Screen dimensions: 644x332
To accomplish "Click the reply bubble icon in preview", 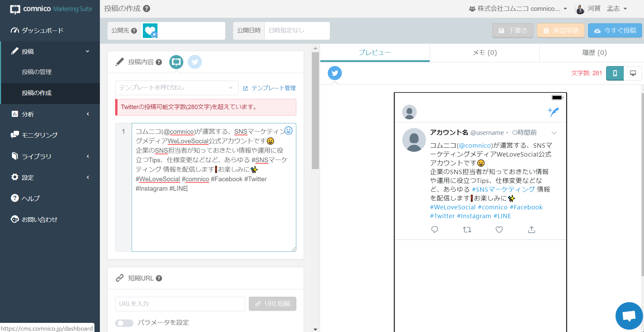I will click(x=435, y=230).
